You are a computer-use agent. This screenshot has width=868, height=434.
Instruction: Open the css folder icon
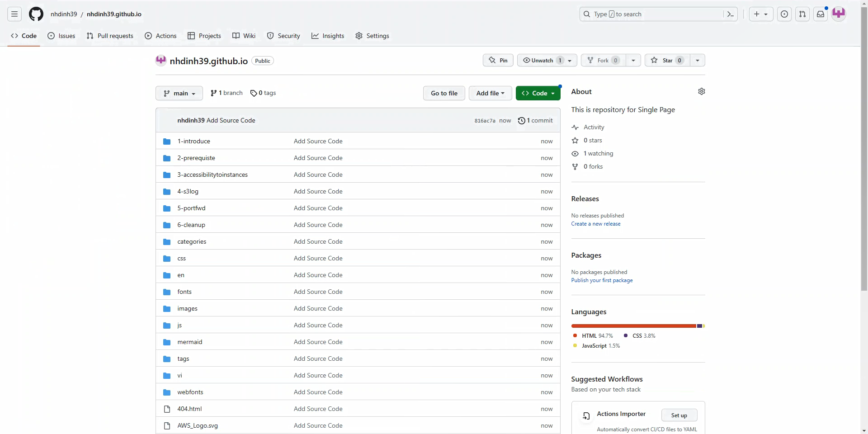click(167, 258)
